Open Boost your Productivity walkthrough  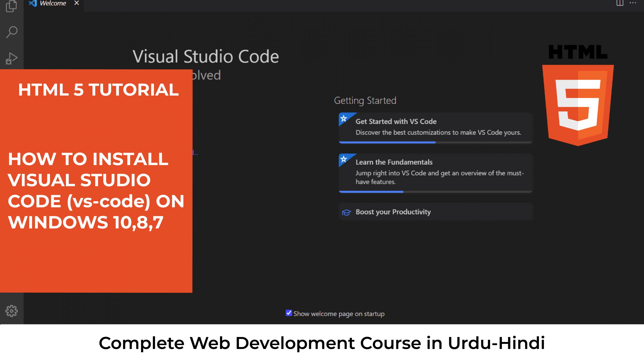(x=435, y=212)
